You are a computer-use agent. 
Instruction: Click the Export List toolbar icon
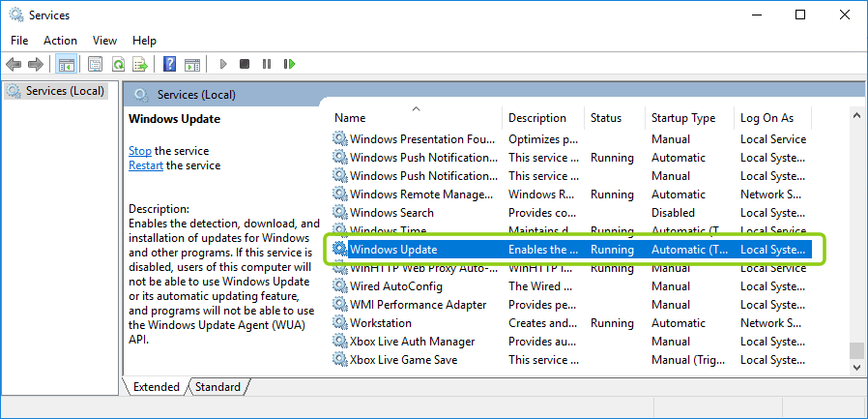[140, 65]
